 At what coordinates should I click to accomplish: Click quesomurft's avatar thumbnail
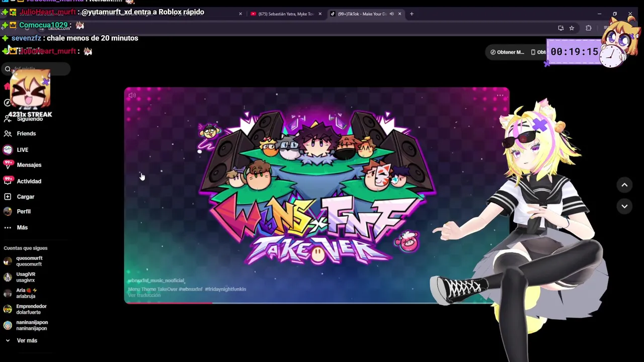point(8,261)
